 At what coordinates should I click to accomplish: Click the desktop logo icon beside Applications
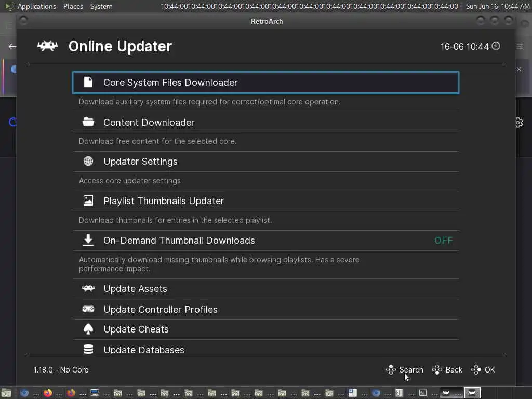click(x=9, y=6)
